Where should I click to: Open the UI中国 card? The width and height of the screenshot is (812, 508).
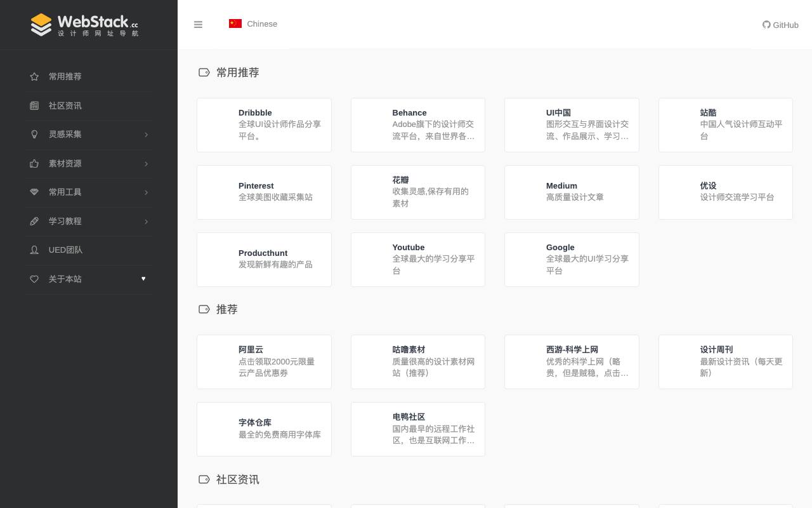(x=572, y=125)
